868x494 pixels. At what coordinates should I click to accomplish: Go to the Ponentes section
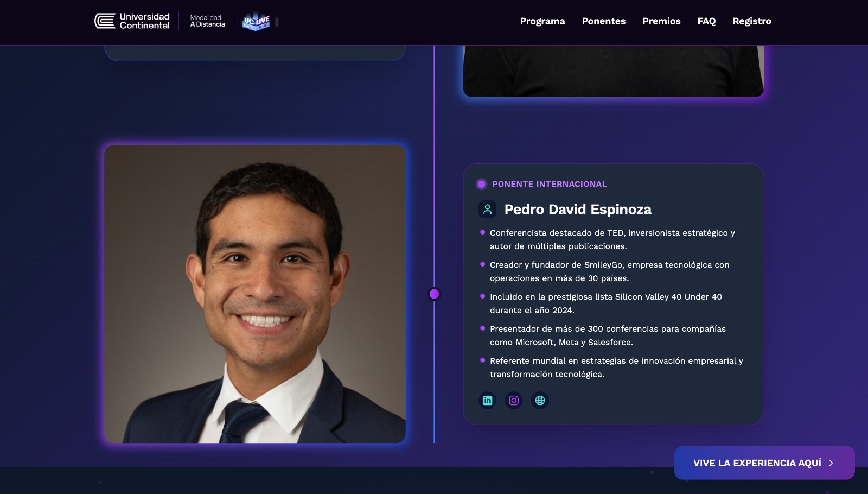(x=604, y=21)
